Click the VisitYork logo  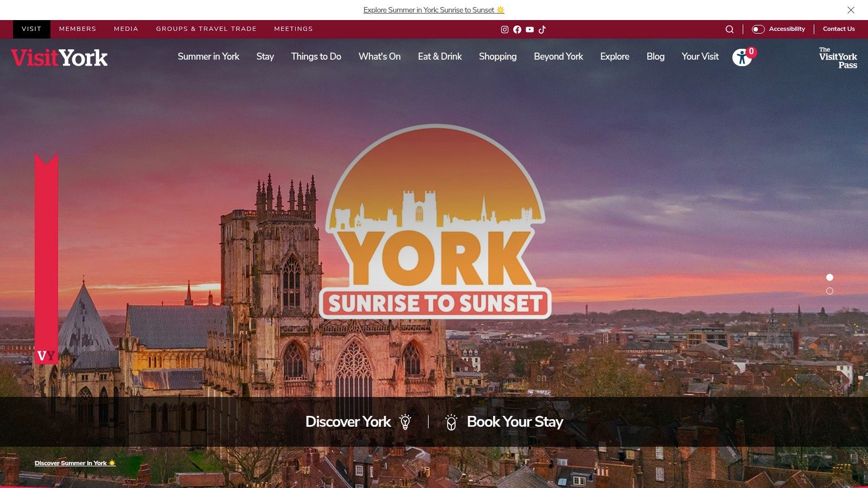click(59, 57)
